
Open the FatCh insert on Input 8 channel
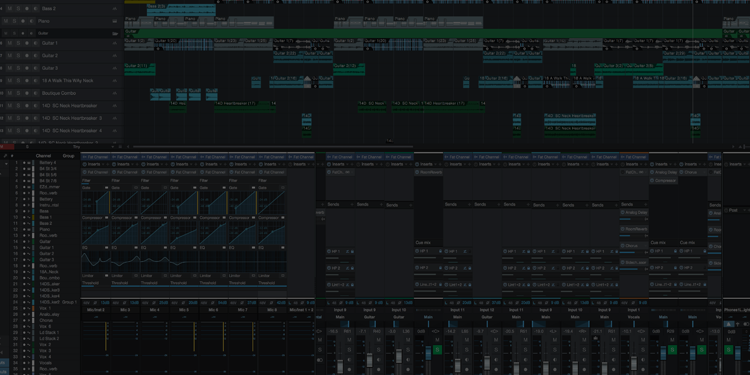coord(340,172)
